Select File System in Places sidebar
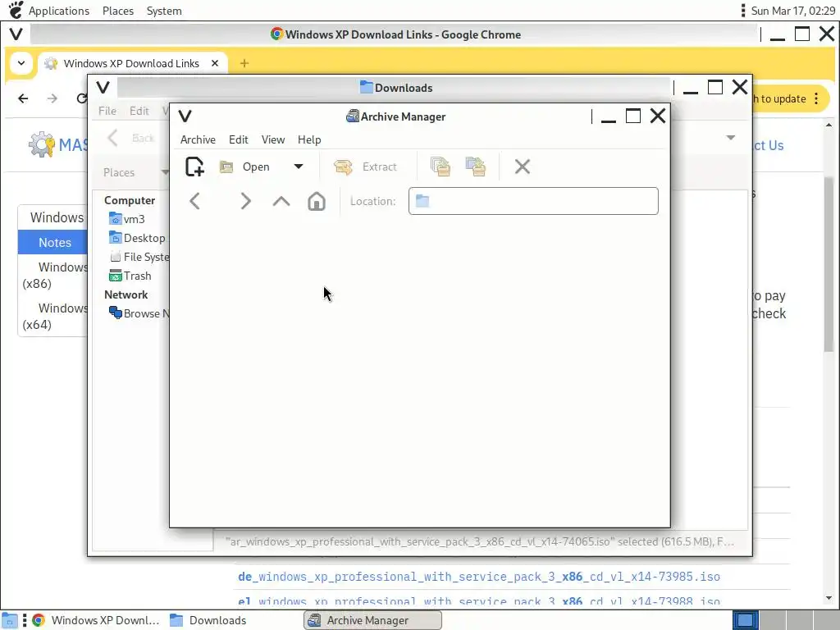The height and width of the screenshot is (630, 840). tap(139, 257)
